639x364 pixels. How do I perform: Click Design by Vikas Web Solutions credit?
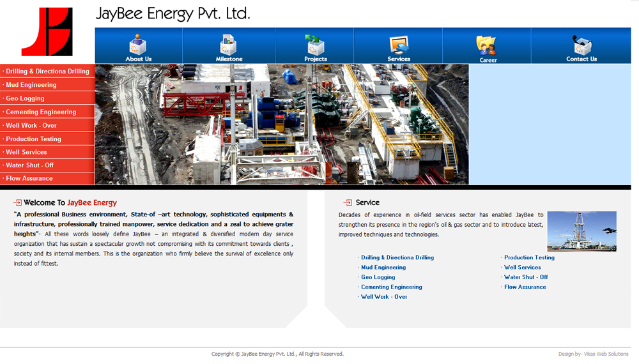tap(594, 354)
